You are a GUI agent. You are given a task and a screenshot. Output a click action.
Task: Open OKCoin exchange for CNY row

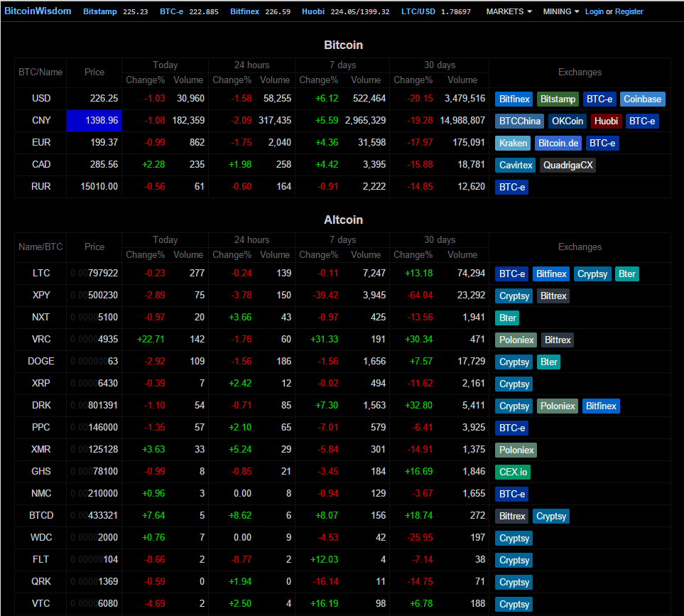567,121
